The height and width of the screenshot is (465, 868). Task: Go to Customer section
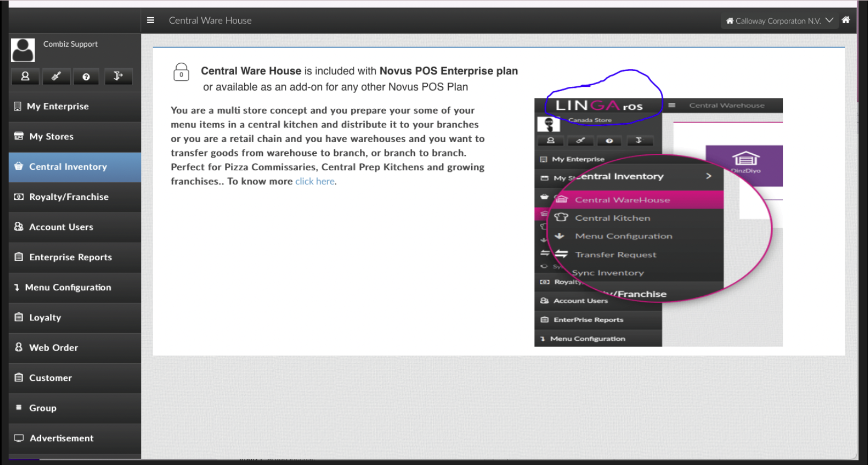tap(75, 378)
